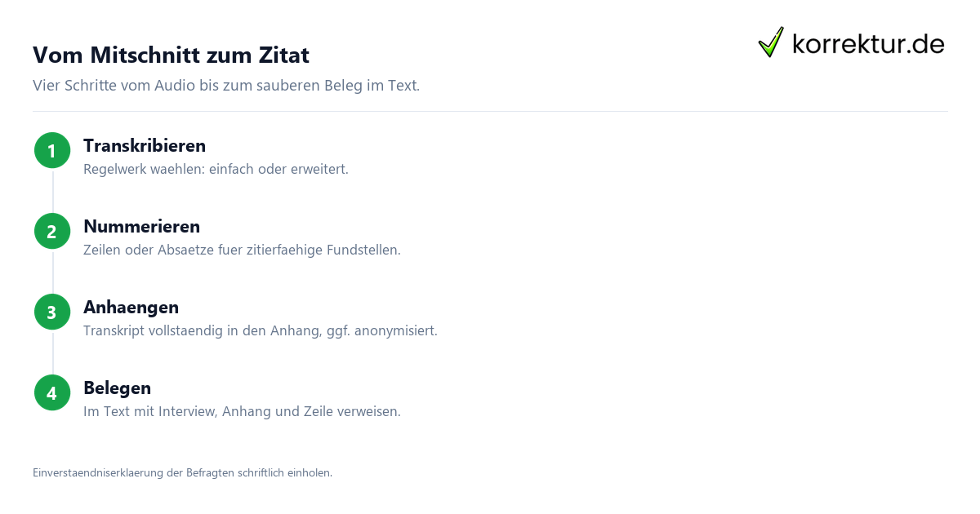980x514 pixels.
Task: Click the green checkmark logo icon
Action: pos(771,42)
